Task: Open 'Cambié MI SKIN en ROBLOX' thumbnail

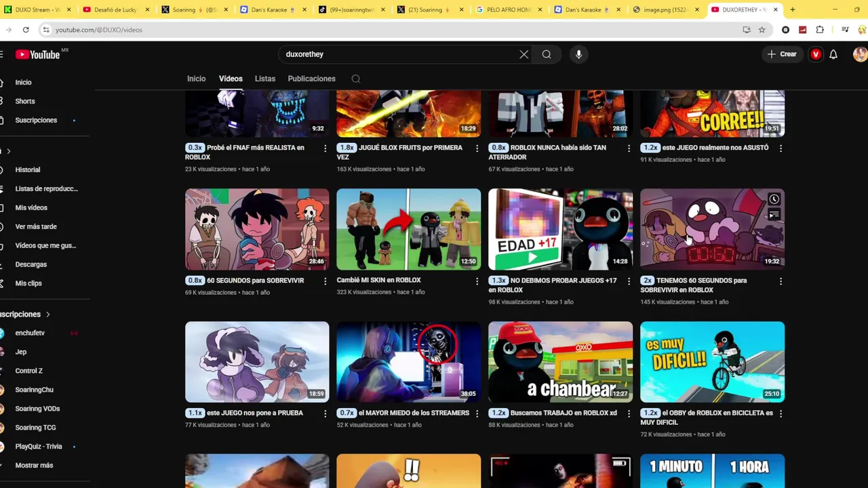Action: (409, 229)
